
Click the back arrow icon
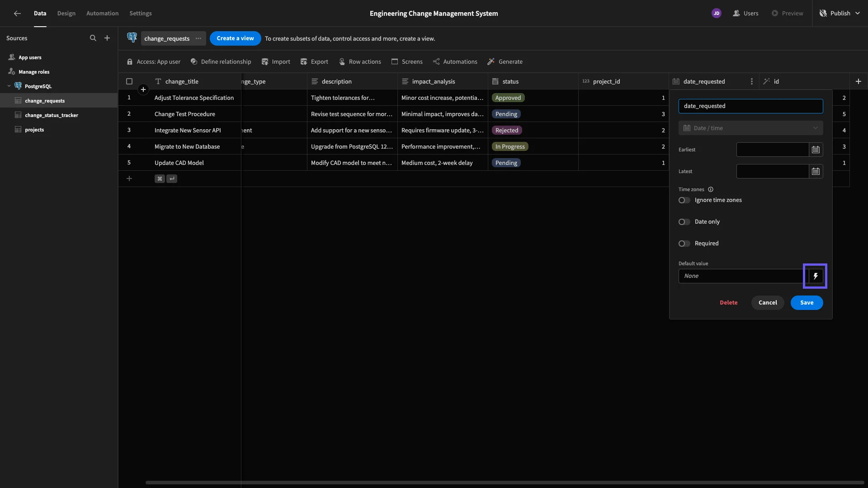tap(17, 13)
